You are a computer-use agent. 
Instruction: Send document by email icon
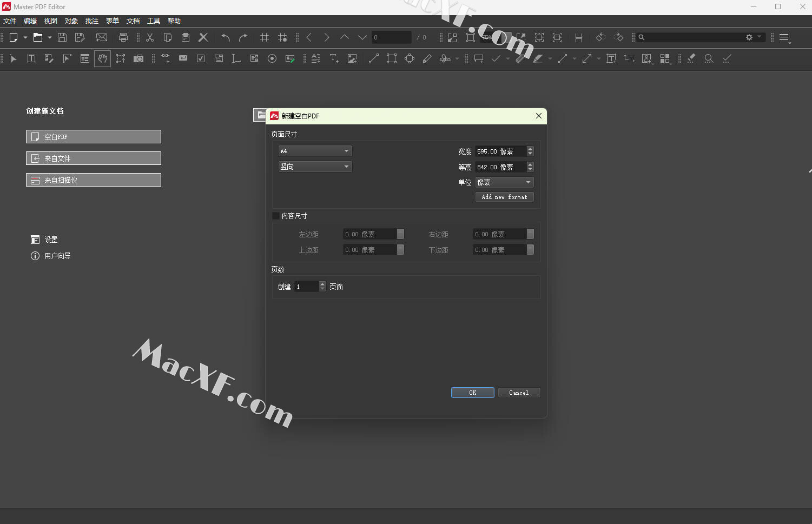102,37
